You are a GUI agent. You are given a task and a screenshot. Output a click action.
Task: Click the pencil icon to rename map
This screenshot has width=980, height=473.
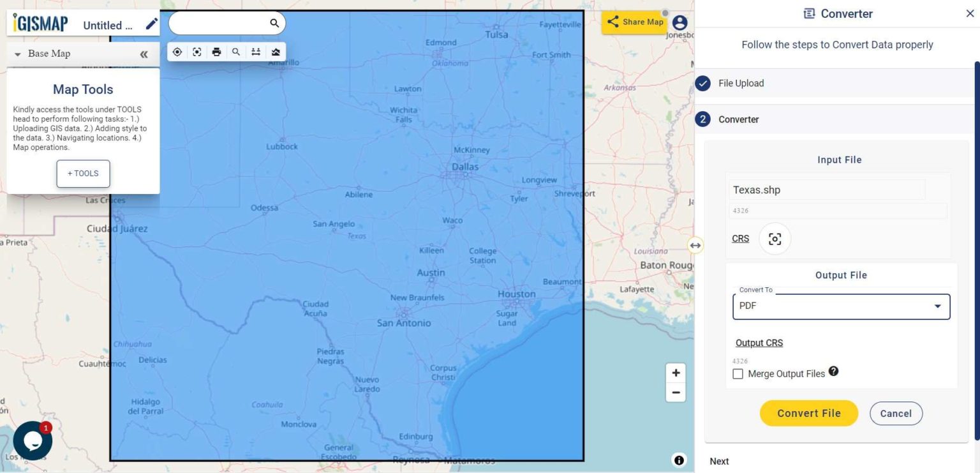click(x=151, y=24)
